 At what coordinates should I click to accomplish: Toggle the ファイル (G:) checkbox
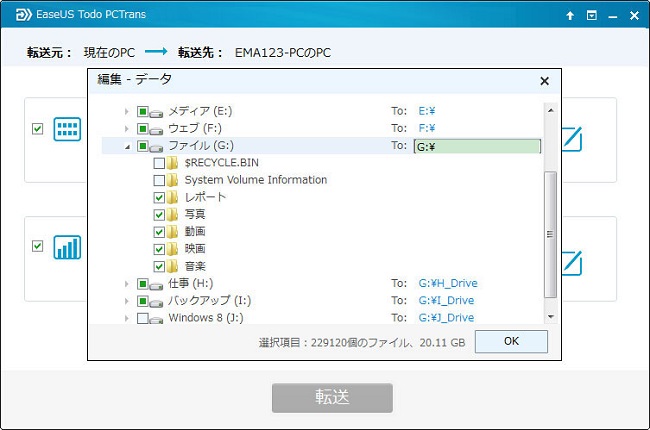143,146
